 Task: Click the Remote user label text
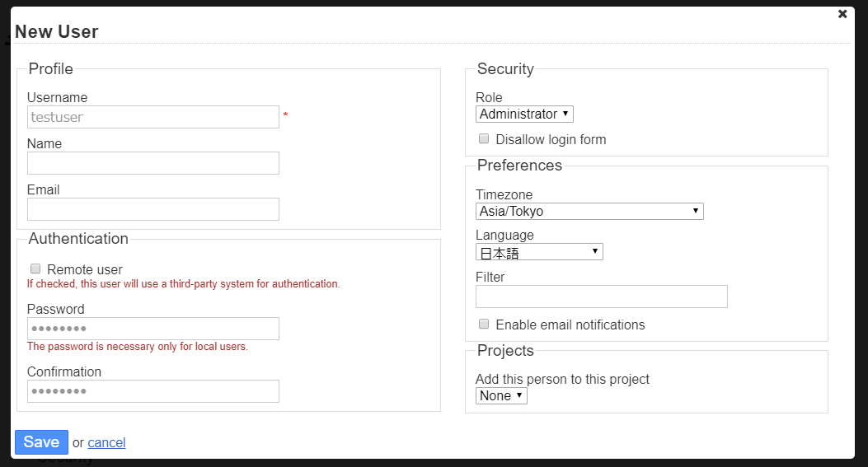pos(85,269)
